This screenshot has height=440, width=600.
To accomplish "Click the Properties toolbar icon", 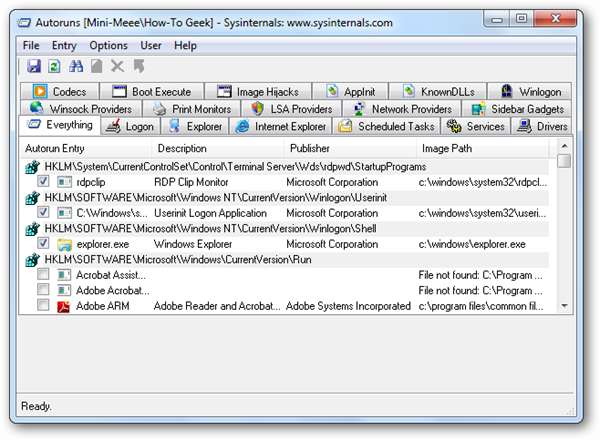I will coord(96,67).
